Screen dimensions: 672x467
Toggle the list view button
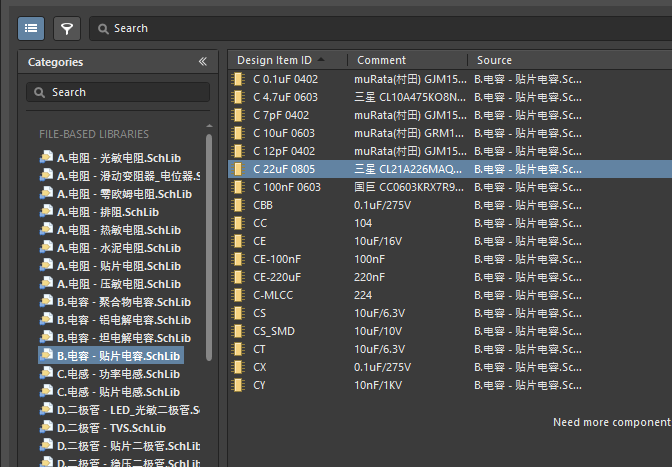pyautogui.click(x=30, y=28)
